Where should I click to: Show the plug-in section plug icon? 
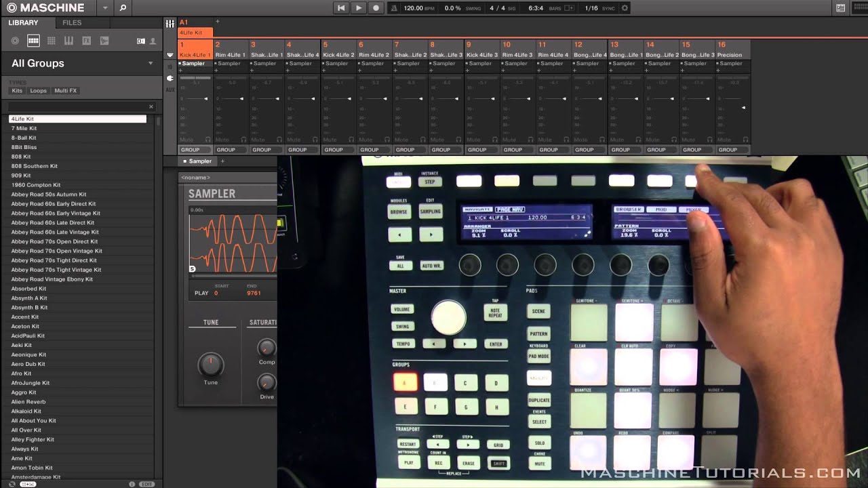pyautogui.click(x=170, y=78)
